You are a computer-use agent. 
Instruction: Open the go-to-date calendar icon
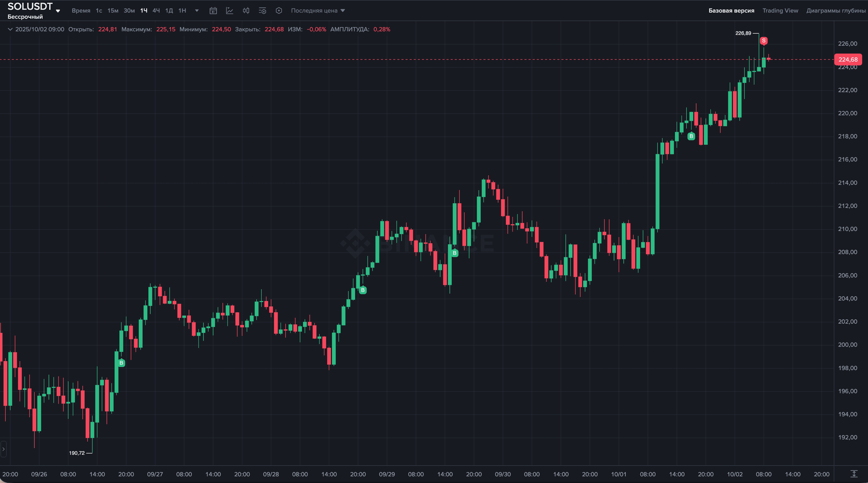[x=213, y=11]
